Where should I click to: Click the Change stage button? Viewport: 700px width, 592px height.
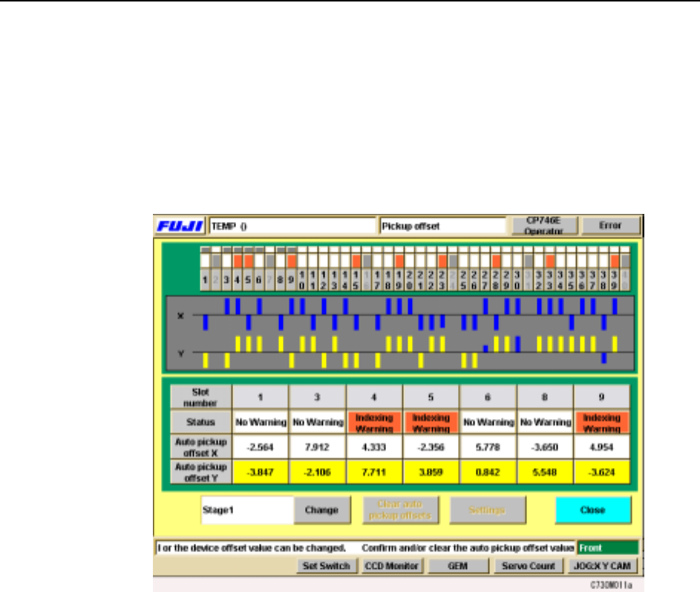(x=322, y=510)
